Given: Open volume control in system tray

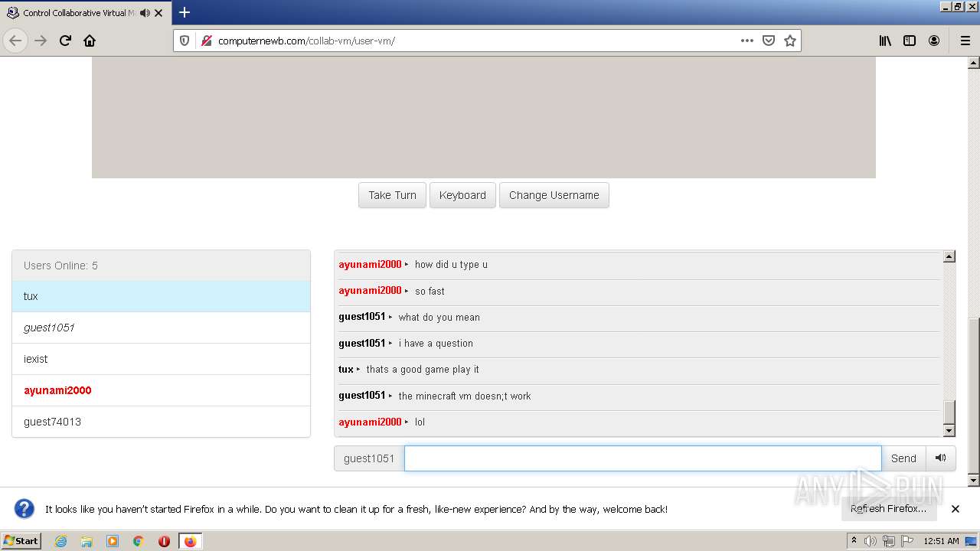Looking at the screenshot, I should (x=871, y=541).
